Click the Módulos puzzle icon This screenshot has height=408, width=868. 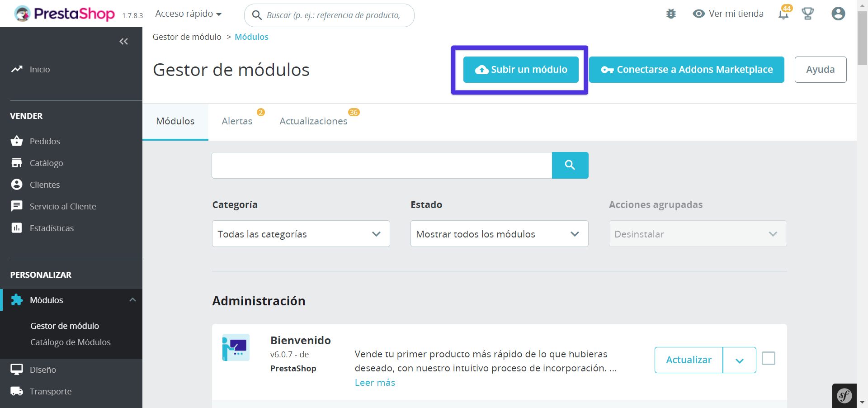[x=17, y=299]
